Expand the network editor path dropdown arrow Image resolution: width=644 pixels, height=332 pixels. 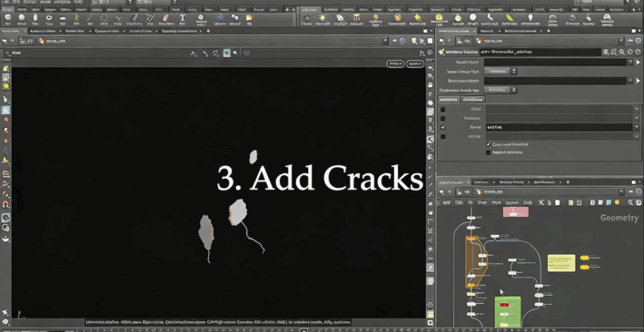point(621,191)
